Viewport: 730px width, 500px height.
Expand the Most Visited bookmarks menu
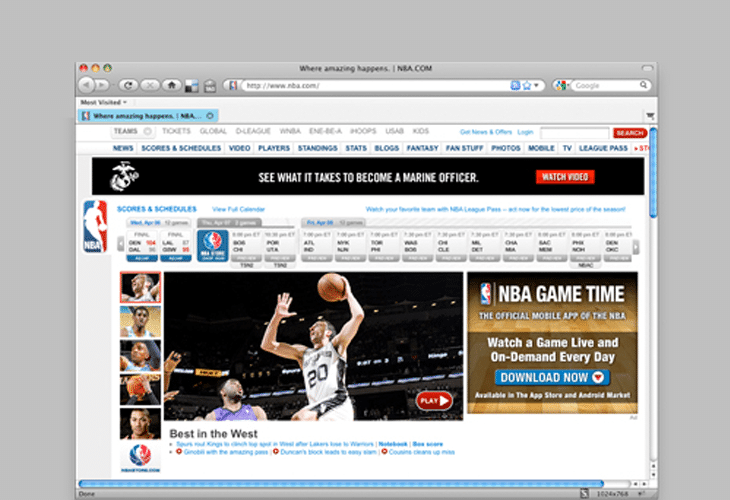pyautogui.click(x=103, y=102)
